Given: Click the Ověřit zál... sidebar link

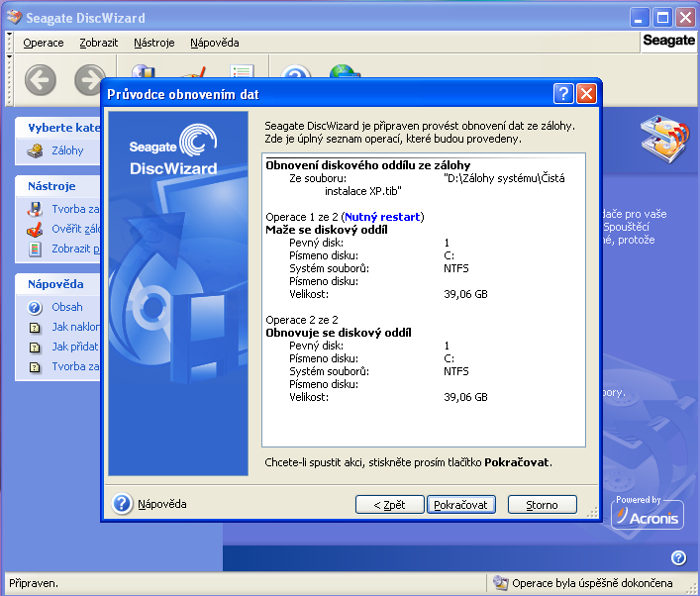Looking at the screenshot, I should 76,229.
